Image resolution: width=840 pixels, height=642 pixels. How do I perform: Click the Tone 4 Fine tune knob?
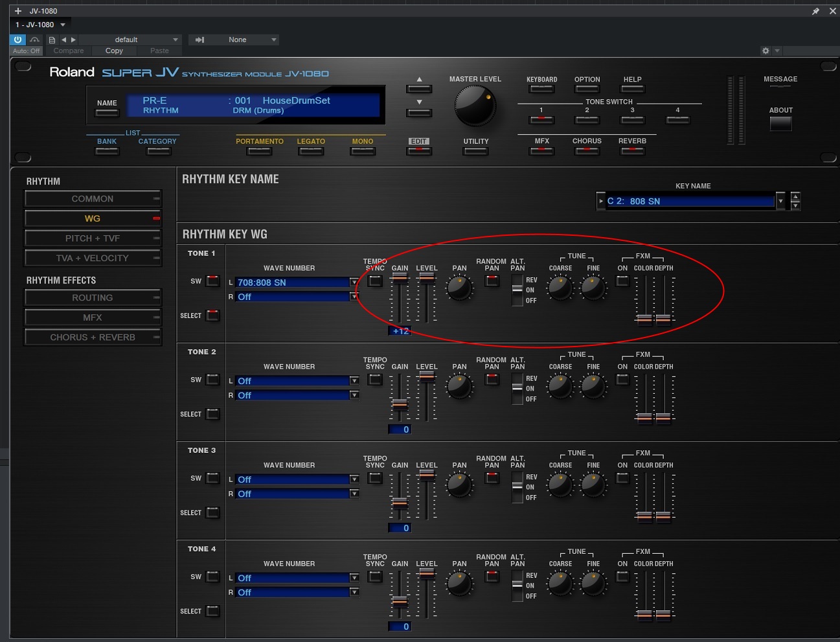(593, 583)
